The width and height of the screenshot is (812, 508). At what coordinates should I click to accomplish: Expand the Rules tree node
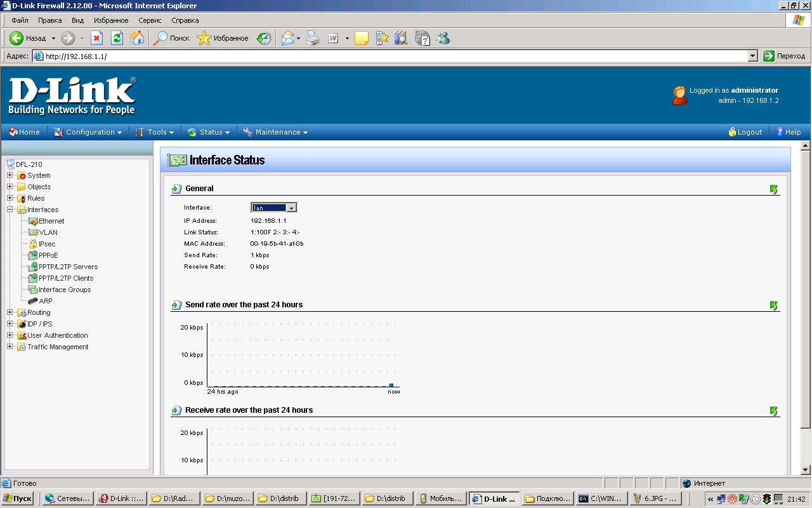coord(10,198)
